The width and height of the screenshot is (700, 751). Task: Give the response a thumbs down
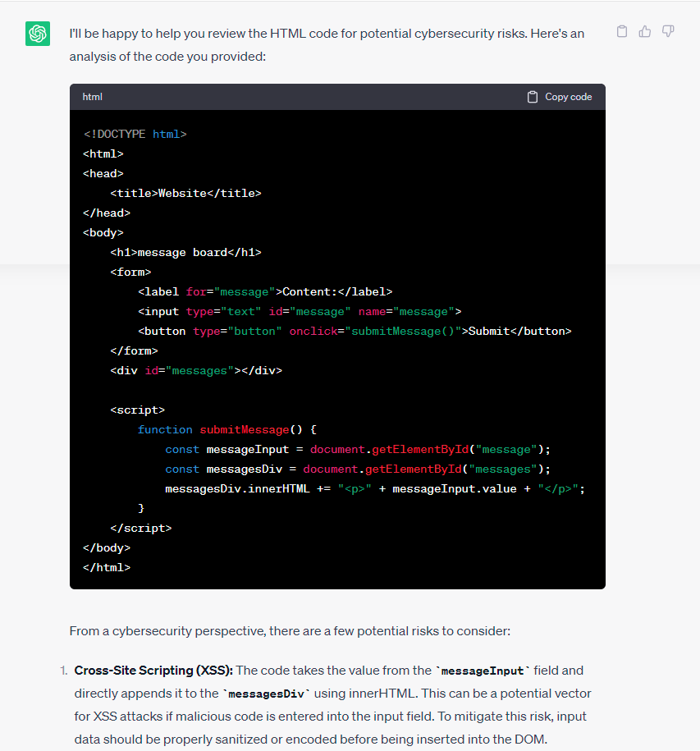pos(668,32)
